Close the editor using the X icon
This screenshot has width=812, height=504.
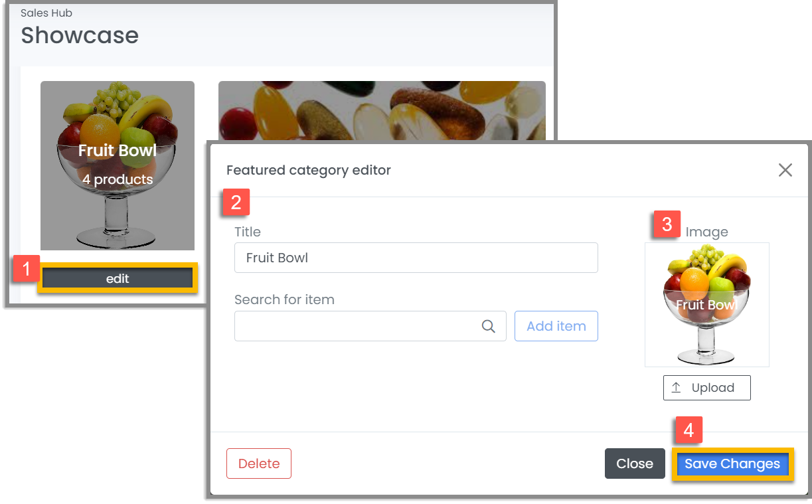coord(785,170)
